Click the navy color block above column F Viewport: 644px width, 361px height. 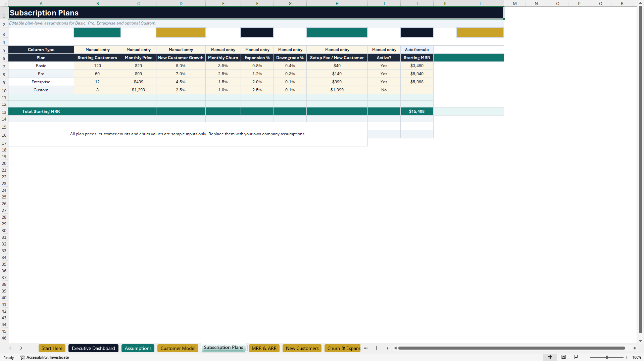click(257, 32)
